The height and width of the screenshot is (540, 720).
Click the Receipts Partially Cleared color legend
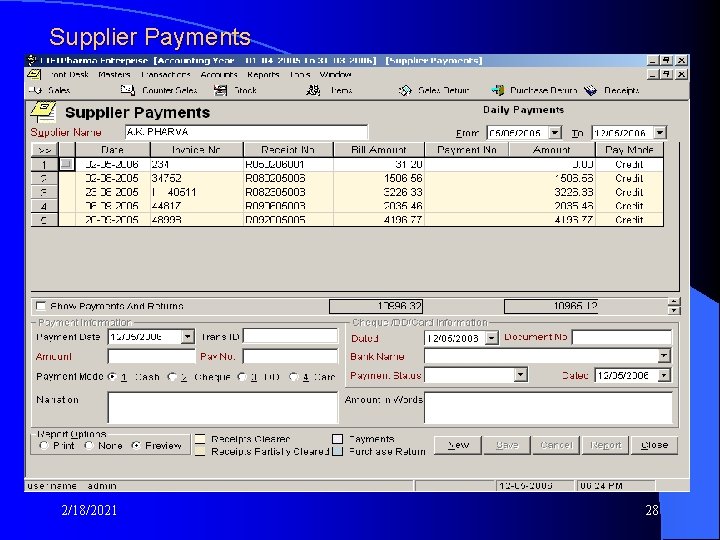pyautogui.click(x=200, y=451)
